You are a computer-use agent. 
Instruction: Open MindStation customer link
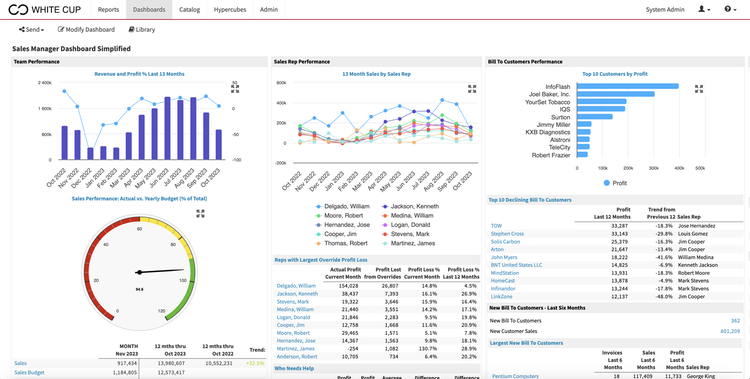[505, 273]
